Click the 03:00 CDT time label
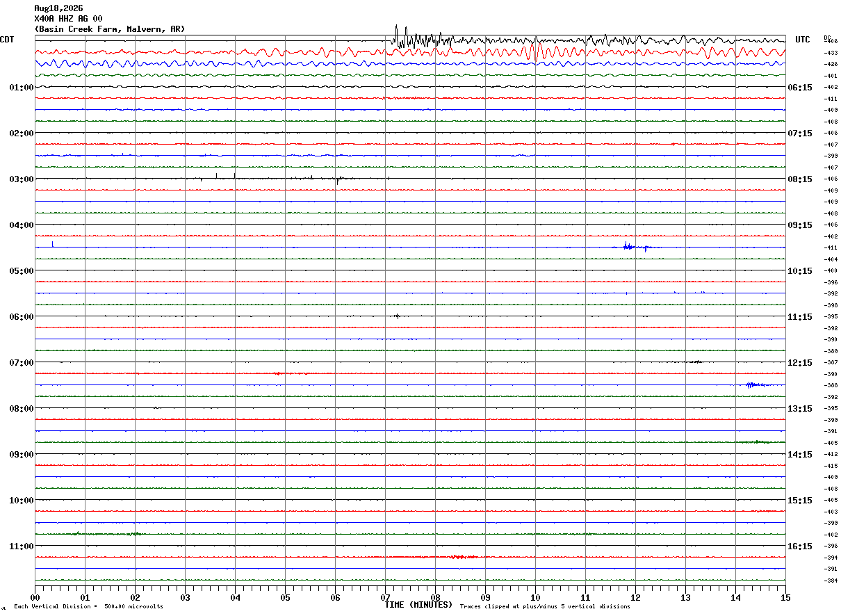This screenshot has width=841, height=616. tap(21, 179)
